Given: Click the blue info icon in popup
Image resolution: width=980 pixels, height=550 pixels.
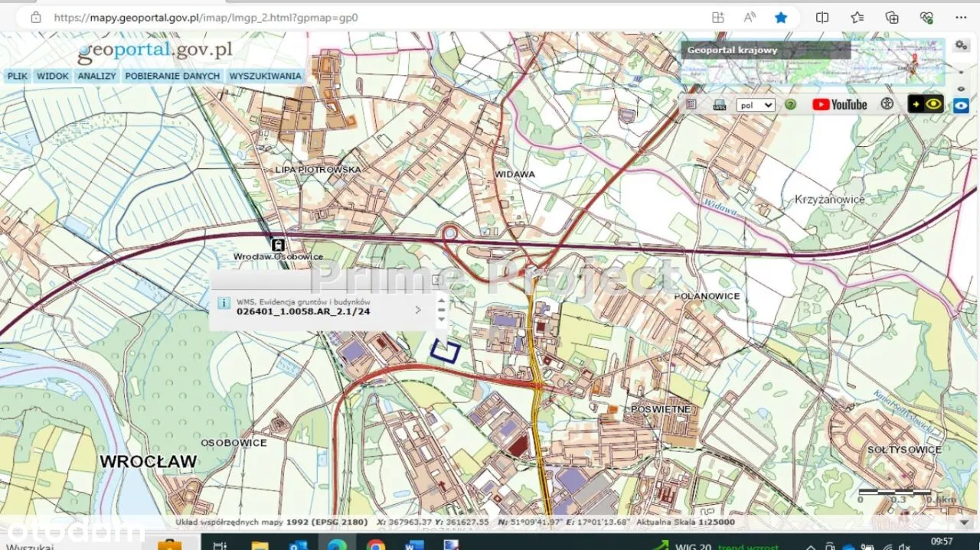Looking at the screenshot, I should [x=224, y=303].
